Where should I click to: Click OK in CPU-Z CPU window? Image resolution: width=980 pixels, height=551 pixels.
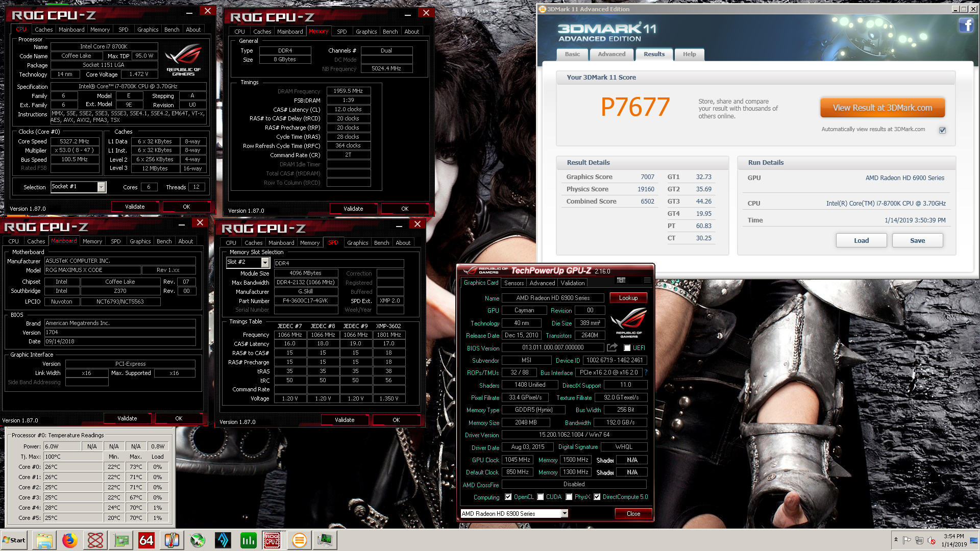pos(186,207)
